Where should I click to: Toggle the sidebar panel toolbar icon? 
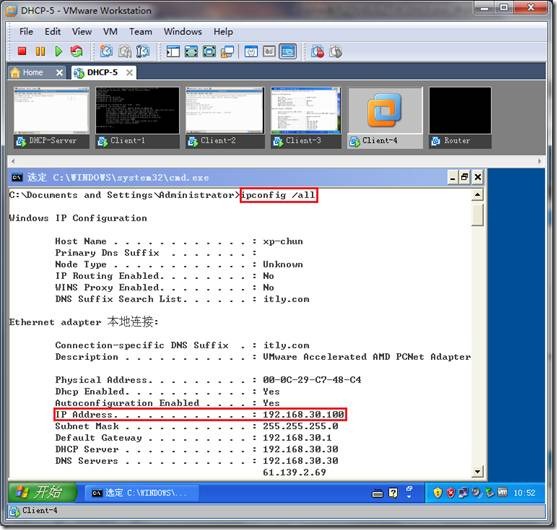[x=173, y=52]
